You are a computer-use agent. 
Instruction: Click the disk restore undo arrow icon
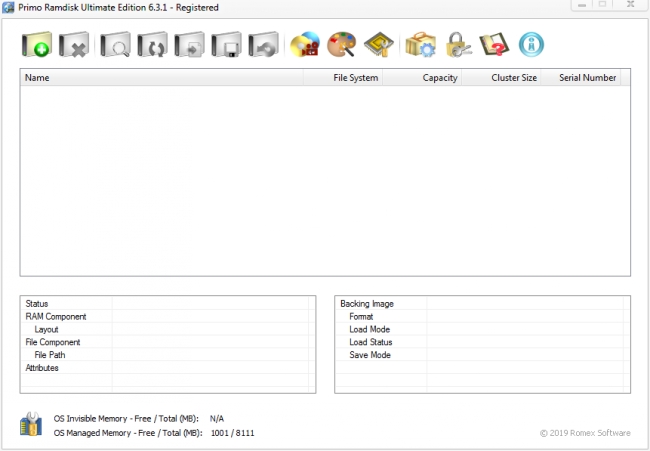[264, 44]
